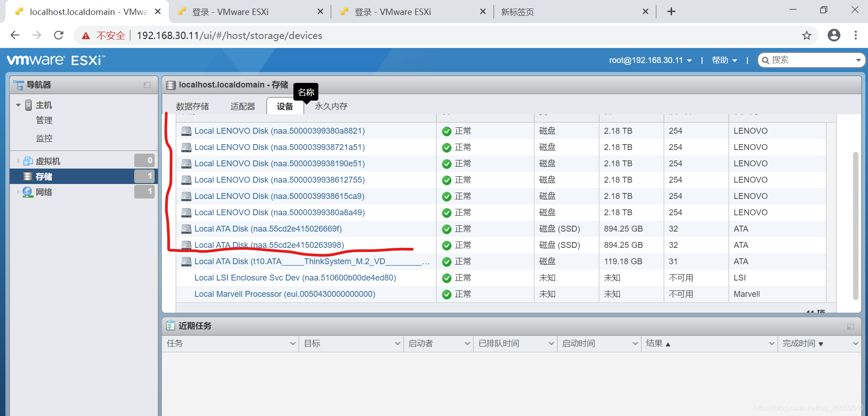This screenshot has width=868, height=416.
Task: Click green status check for Marvell Processor
Action: (447, 295)
